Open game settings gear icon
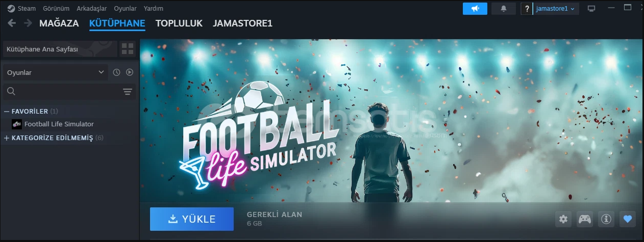This screenshot has height=242, width=644. [x=563, y=219]
